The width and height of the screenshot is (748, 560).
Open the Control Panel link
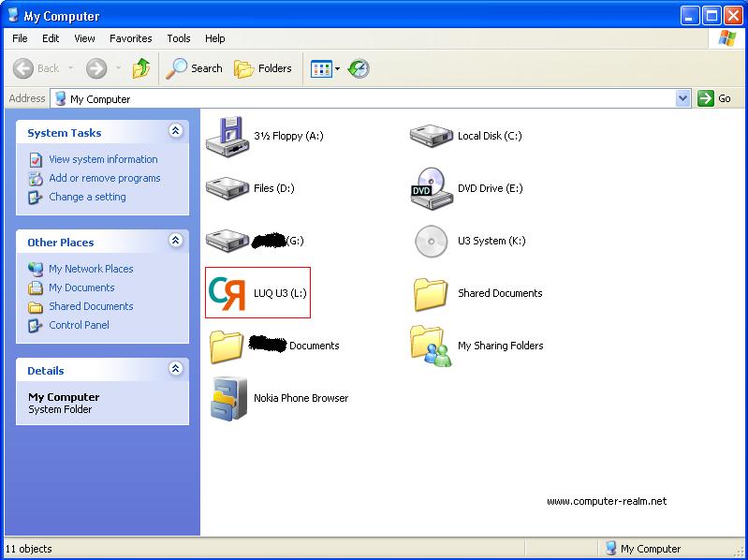click(x=79, y=325)
